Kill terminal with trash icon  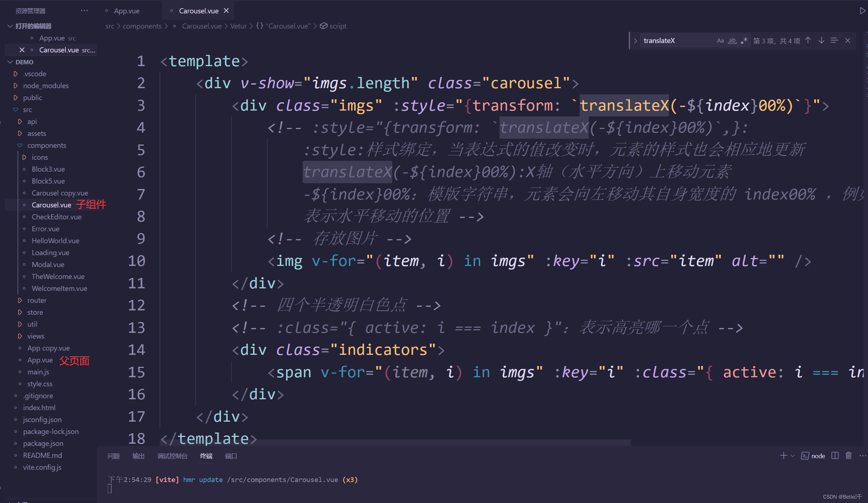pyautogui.click(x=848, y=456)
